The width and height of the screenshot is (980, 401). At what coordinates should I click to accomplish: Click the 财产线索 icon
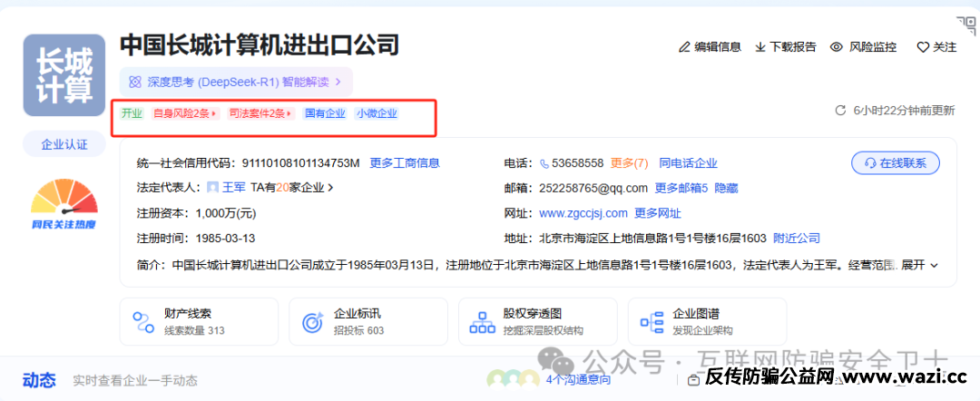pyautogui.click(x=143, y=322)
